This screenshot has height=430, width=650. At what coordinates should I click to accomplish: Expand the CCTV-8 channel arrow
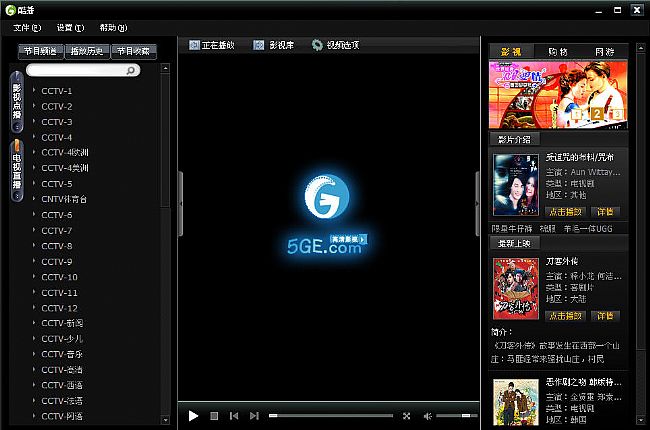[34, 245]
